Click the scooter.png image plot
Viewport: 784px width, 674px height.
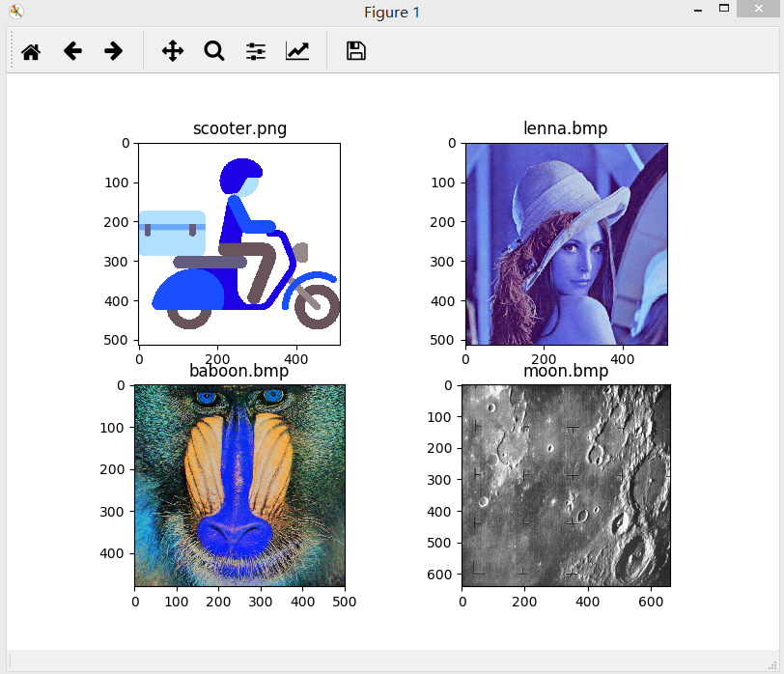pos(239,244)
